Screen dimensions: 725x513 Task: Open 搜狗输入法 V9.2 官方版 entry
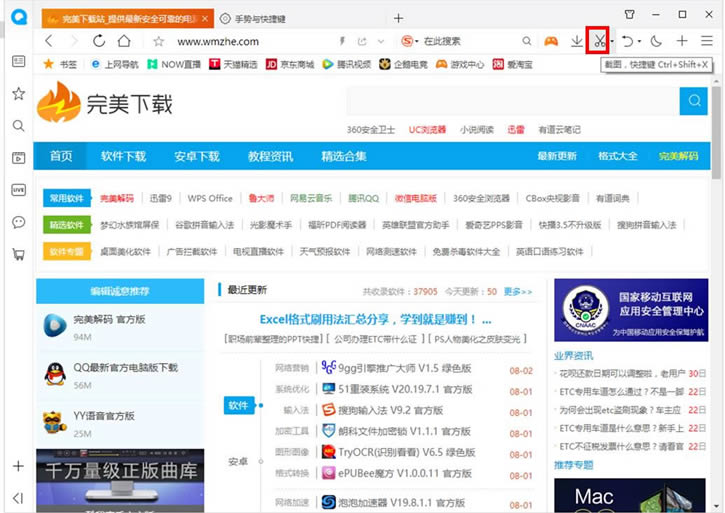point(391,410)
